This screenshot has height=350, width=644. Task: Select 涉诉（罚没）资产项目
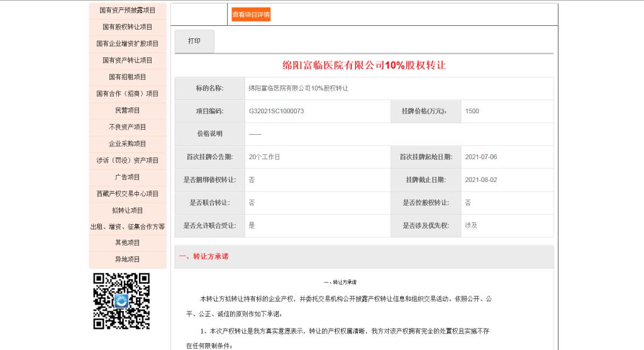[128, 161]
